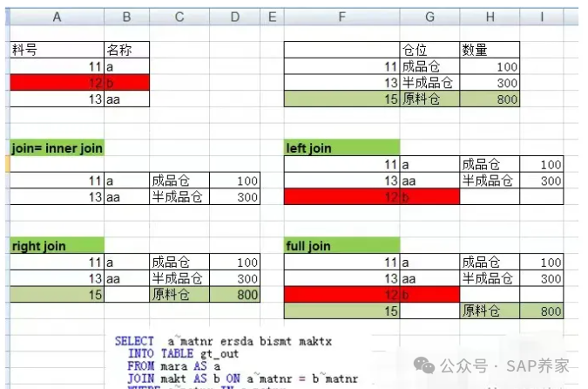Click the SELECT keyword in the code
The height and width of the screenshot is (389, 588).
(x=134, y=341)
